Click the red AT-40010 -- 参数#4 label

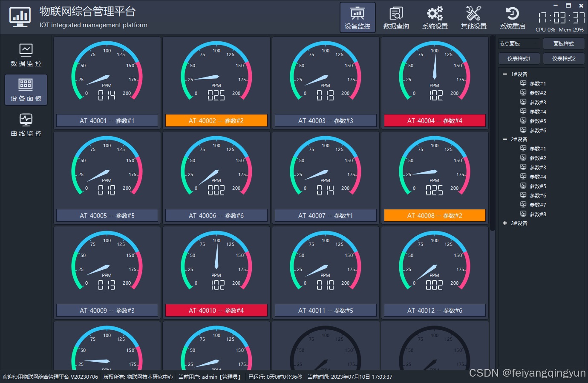[216, 310]
